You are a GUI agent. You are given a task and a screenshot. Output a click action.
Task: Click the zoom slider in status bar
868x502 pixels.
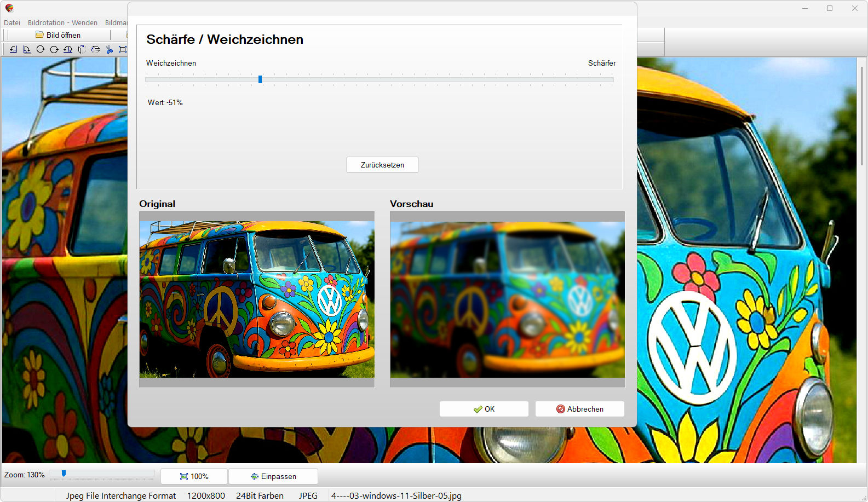tap(64, 474)
